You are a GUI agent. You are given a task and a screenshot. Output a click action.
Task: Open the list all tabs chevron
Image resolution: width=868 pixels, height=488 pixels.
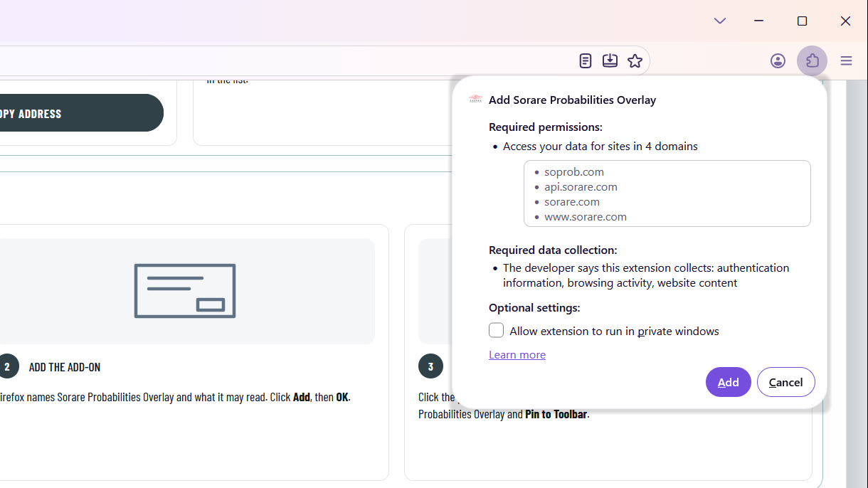point(720,21)
